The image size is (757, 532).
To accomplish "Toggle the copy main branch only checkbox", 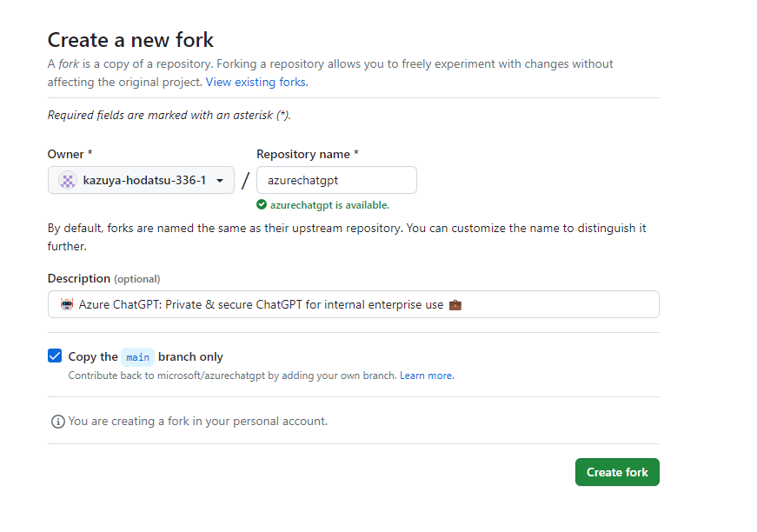I will tap(55, 356).
